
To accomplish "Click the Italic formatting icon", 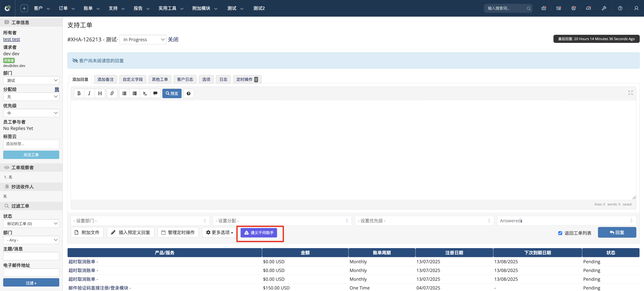I will (89, 93).
